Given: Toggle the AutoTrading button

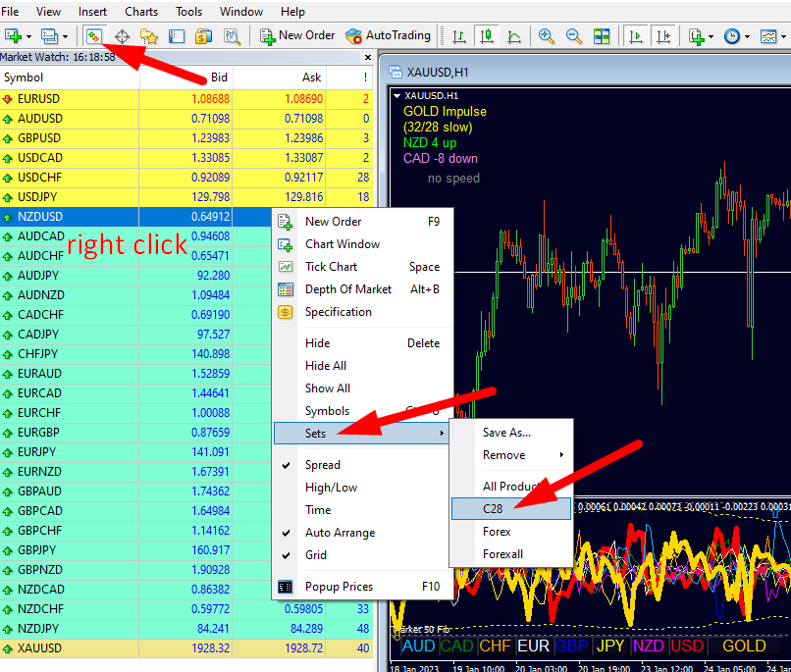Looking at the screenshot, I should point(388,35).
